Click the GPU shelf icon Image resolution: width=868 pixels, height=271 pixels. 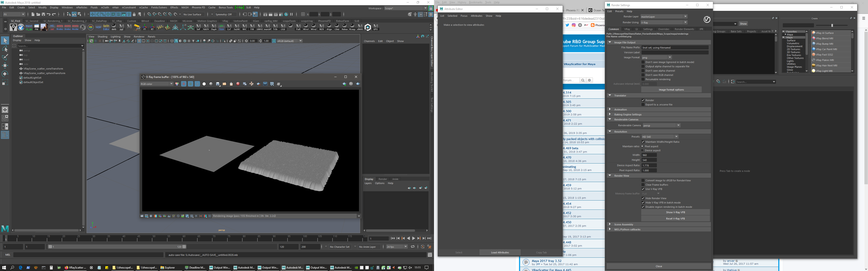pyautogui.click(x=376, y=27)
